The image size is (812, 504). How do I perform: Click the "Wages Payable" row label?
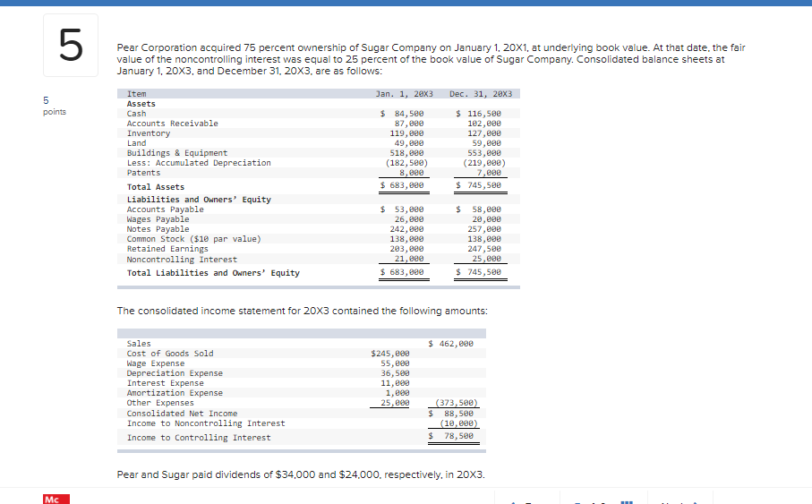click(x=158, y=219)
